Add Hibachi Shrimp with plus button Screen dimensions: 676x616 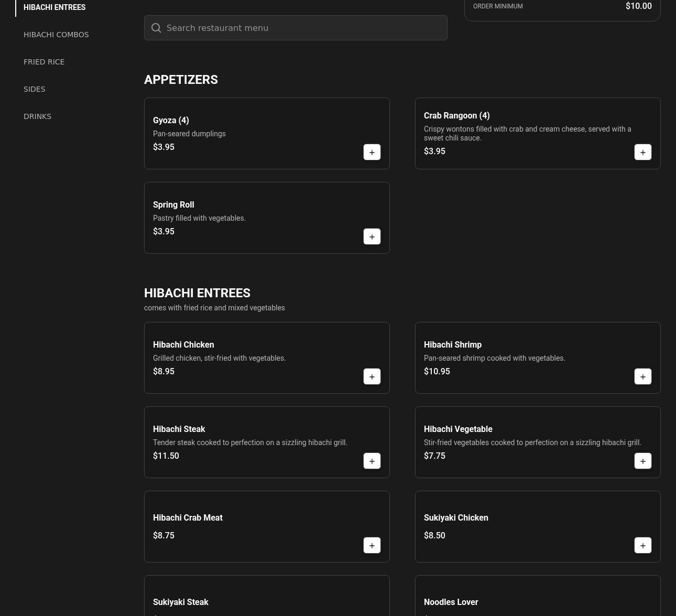click(x=642, y=377)
